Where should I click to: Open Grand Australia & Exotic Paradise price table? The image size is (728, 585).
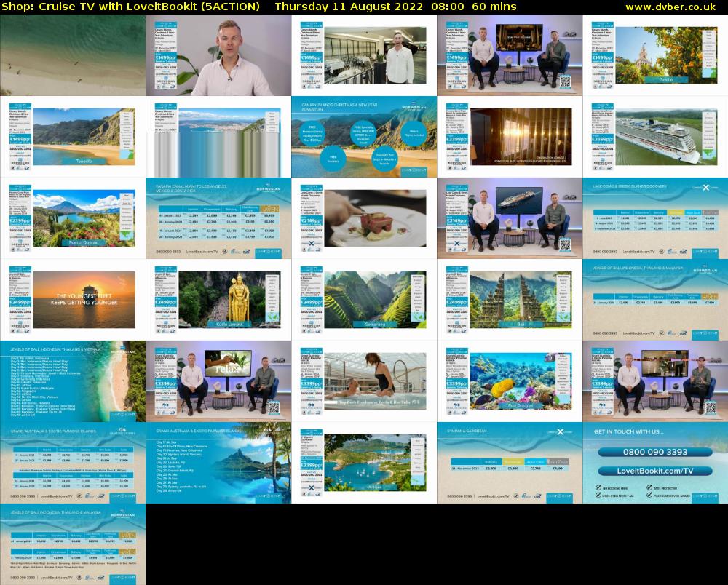point(73,463)
